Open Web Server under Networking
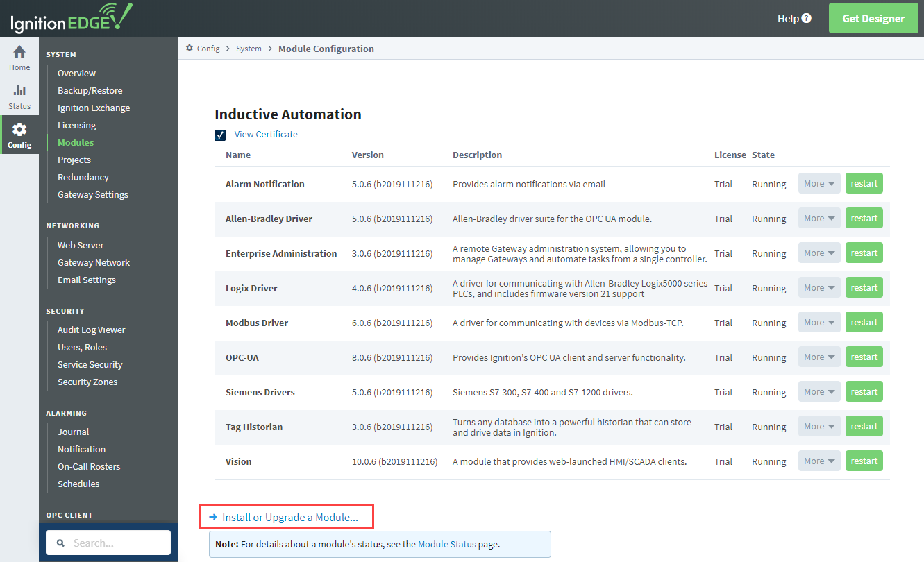This screenshot has width=924, height=562. tap(81, 246)
